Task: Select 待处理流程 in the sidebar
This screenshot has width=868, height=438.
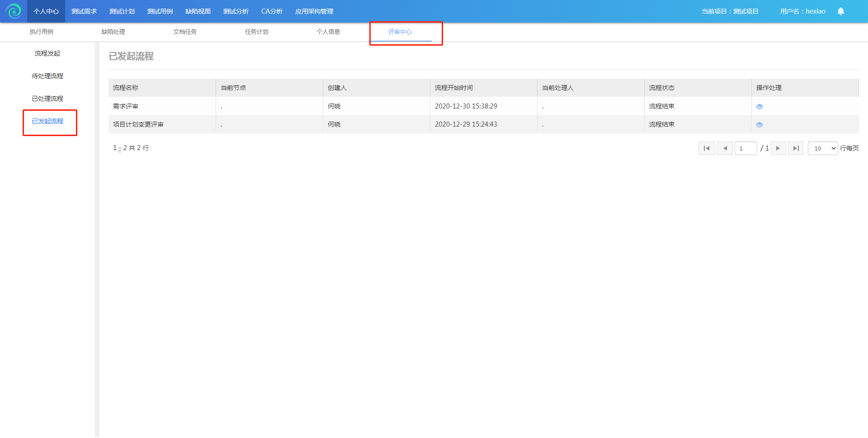Action: point(47,76)
